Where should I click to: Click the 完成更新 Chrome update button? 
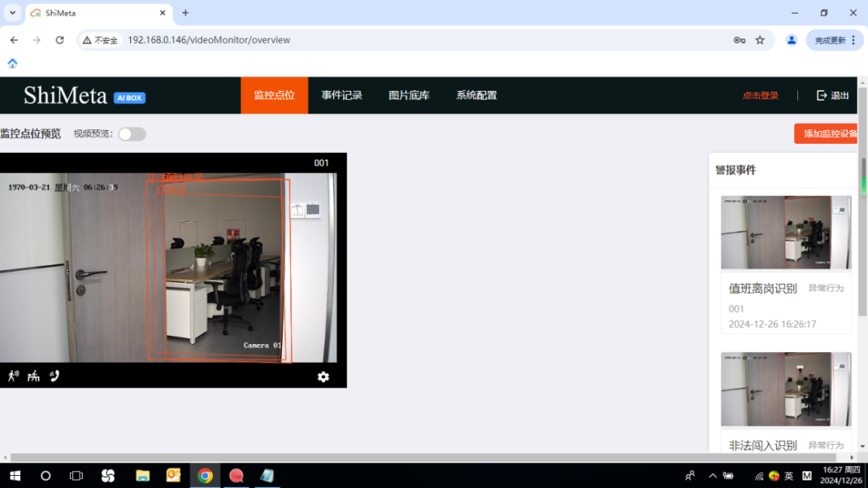click(834, 40)
